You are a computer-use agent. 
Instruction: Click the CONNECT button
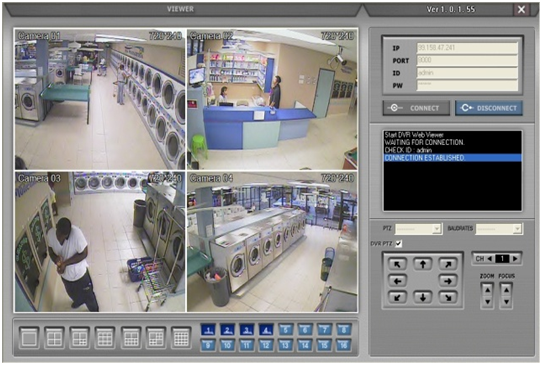417,108
